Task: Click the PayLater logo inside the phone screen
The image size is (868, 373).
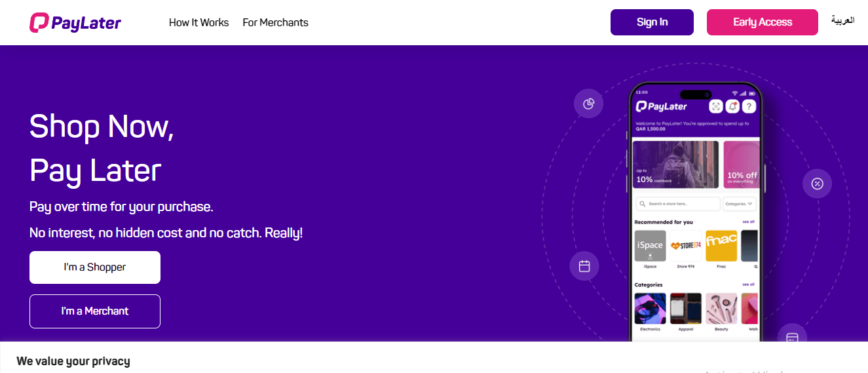Action: click(x=662, y=106)
